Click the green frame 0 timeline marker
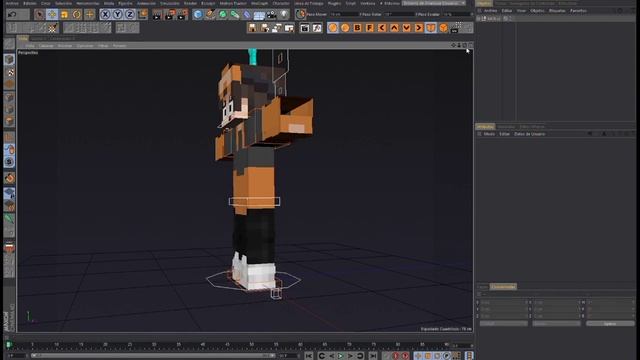This screenshot has width=640, height=360. click(9, 345)
